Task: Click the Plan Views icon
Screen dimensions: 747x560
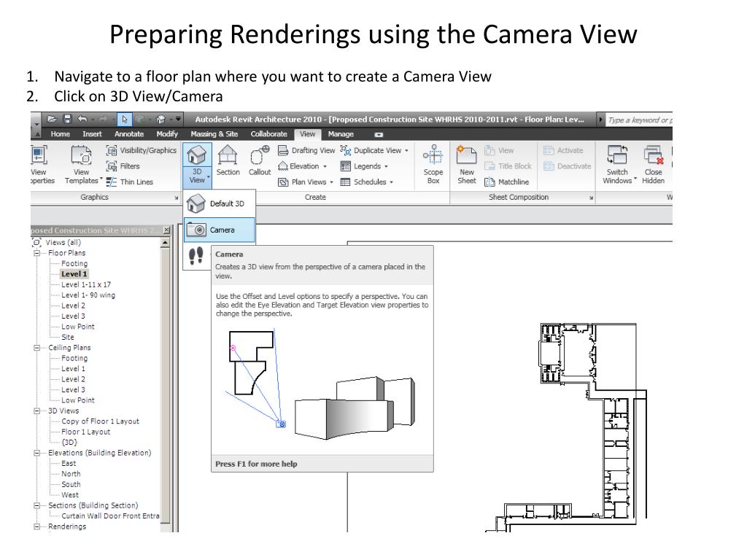Action: (x=283, y=182)
